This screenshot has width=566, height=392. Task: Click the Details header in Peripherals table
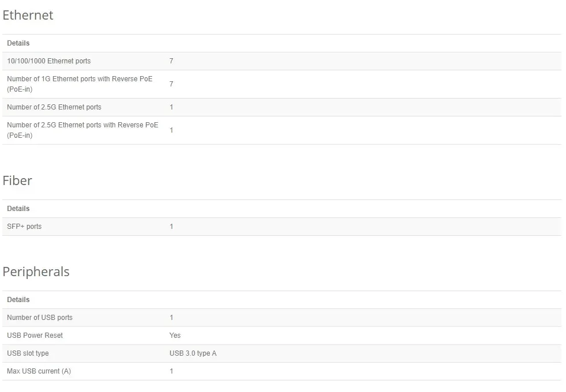tap(18, 300)
